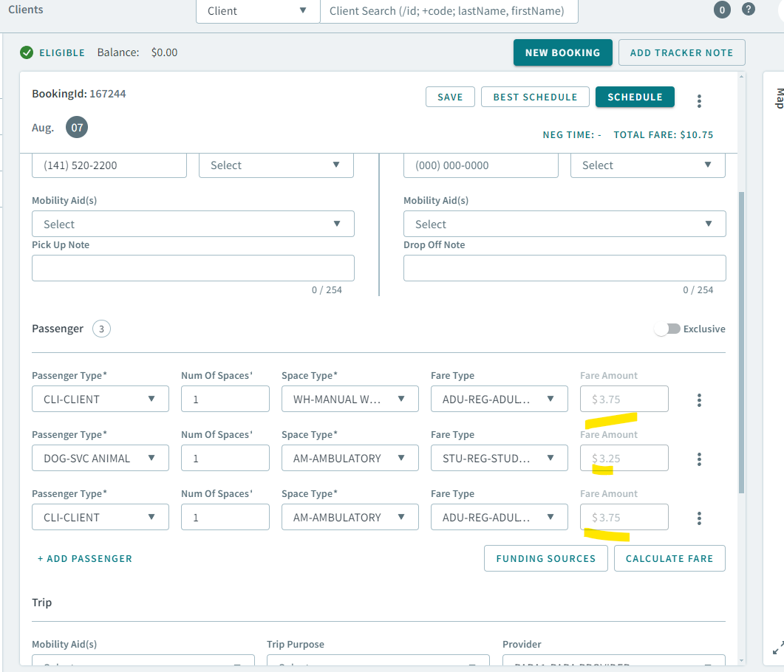Toggle the Exclusive switch in the Passenger section

click(669, 329)
